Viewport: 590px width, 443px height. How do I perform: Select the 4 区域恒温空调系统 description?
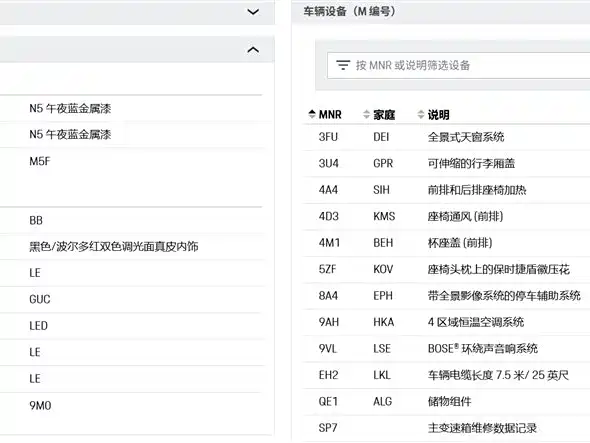(x=476, y=322)
